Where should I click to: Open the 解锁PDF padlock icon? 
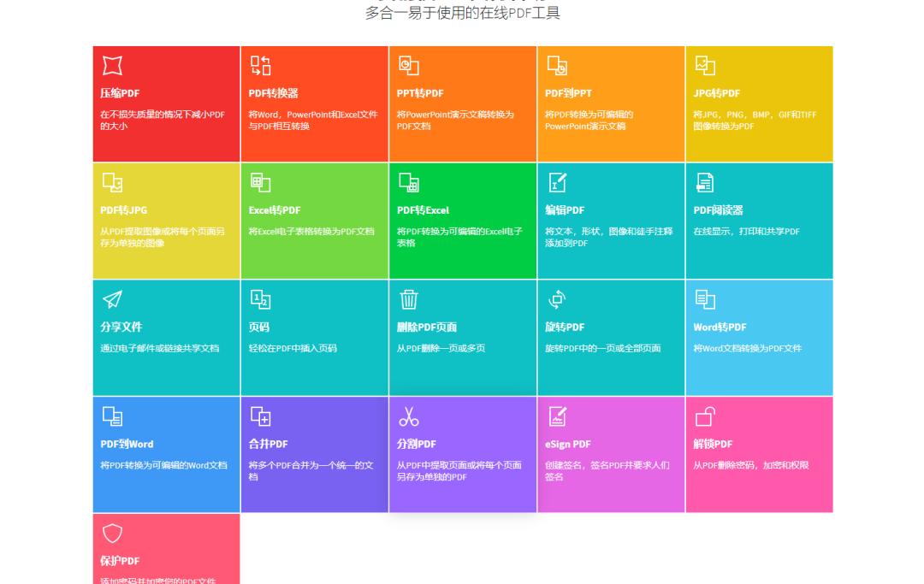705,416
